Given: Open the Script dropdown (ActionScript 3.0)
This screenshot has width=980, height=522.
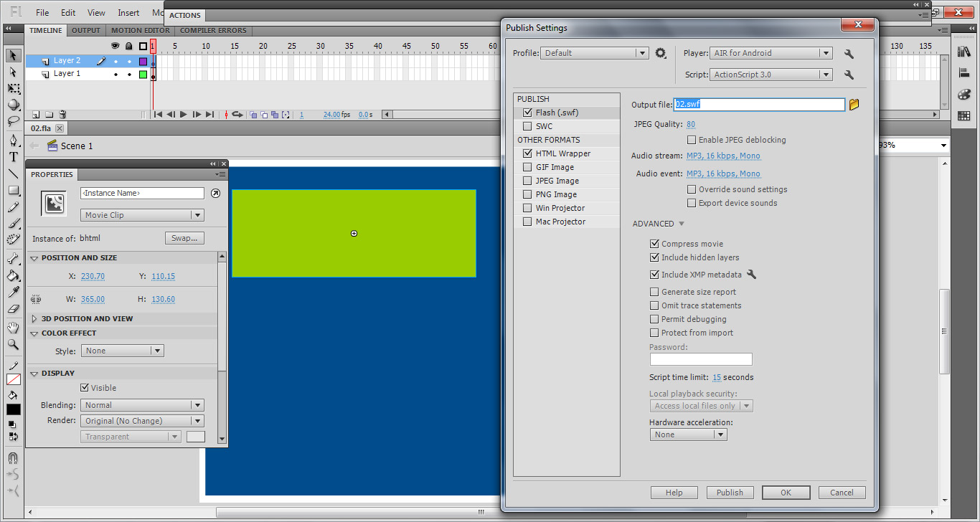Looking at the screenshot, I should (x=771, y=75).
